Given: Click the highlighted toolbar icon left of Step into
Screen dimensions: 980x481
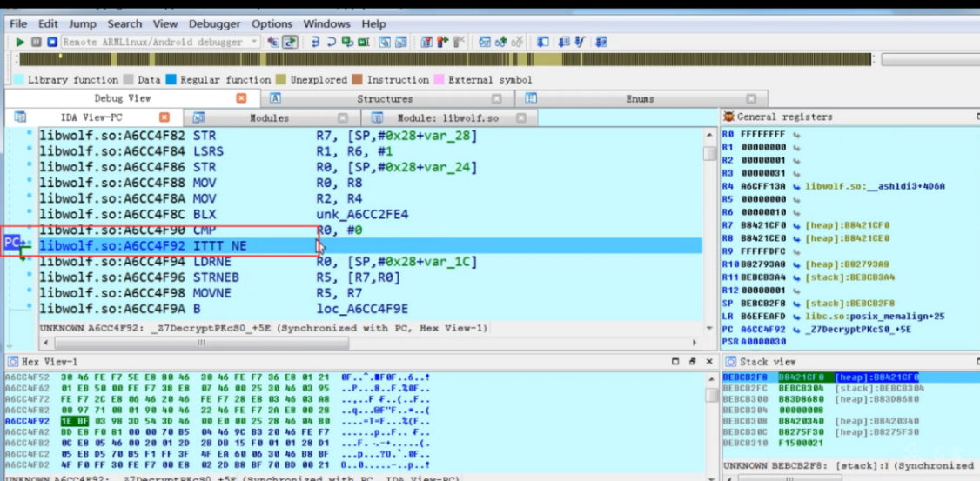Looking at the screenshot, I should (x=290, y=42).
